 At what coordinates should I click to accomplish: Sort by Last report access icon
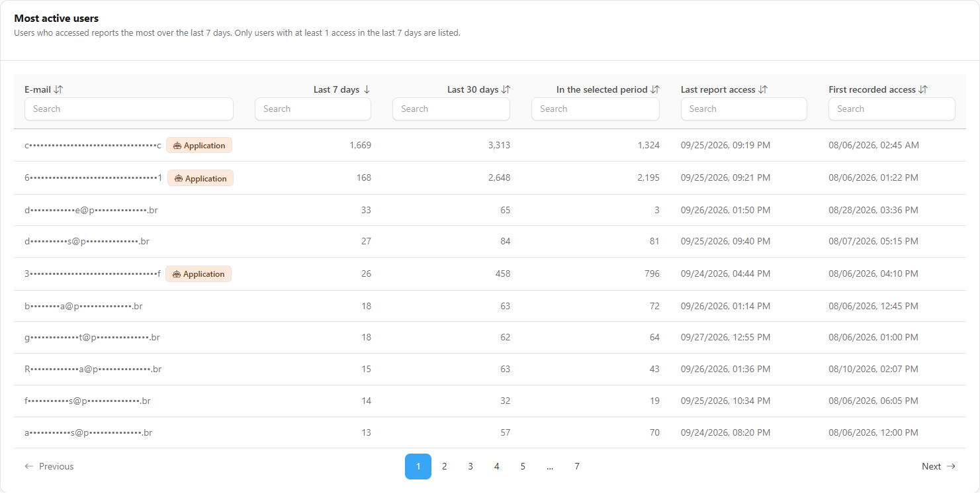(763, 89)
